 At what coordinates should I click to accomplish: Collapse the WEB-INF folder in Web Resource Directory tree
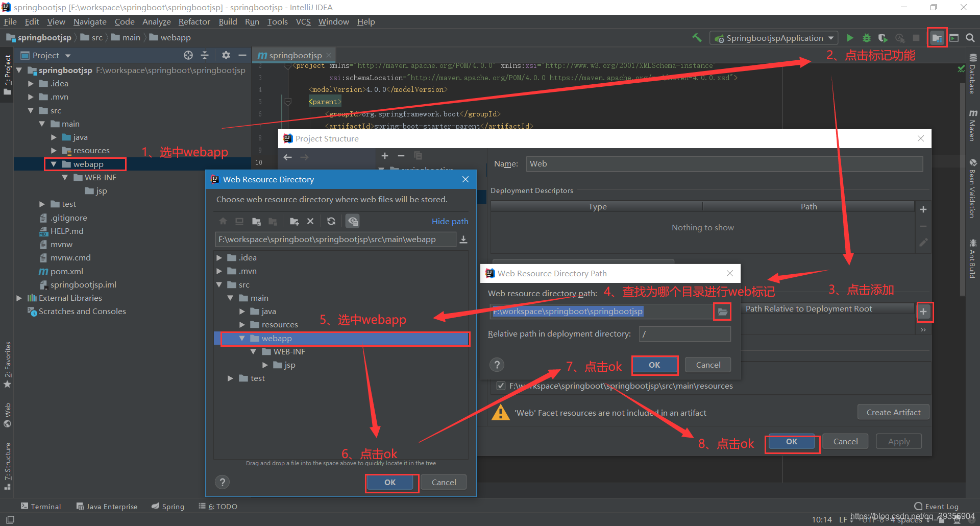[x=253, y=352]
